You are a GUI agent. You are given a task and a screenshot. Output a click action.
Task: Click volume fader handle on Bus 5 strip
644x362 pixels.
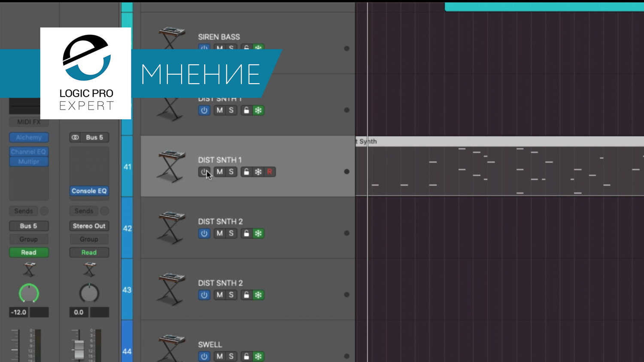tap(79, 350)
